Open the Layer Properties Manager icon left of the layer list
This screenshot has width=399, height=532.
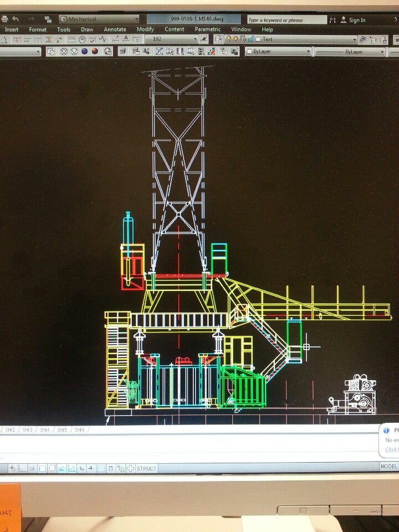point(218,39)
